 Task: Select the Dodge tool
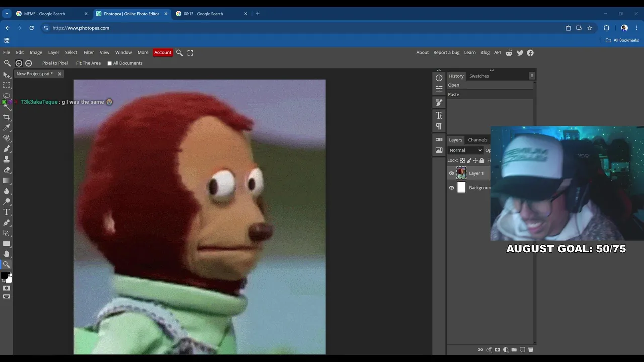(7, 202)
